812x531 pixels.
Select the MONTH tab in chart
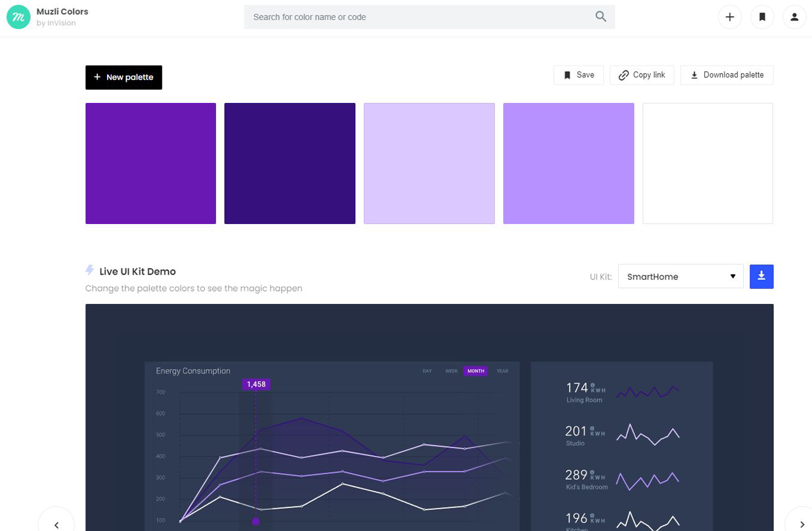tap(476, 371)
